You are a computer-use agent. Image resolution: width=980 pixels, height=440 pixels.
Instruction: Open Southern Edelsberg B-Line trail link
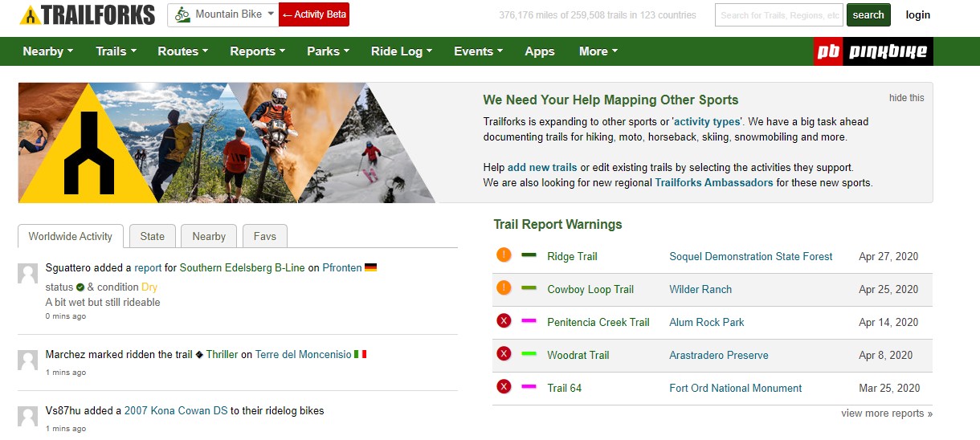point(242,268)
